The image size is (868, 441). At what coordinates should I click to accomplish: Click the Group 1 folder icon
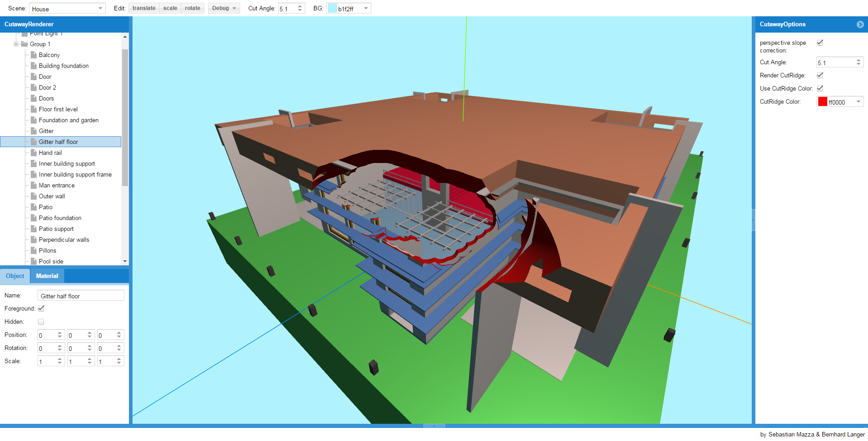click(24, 44)
